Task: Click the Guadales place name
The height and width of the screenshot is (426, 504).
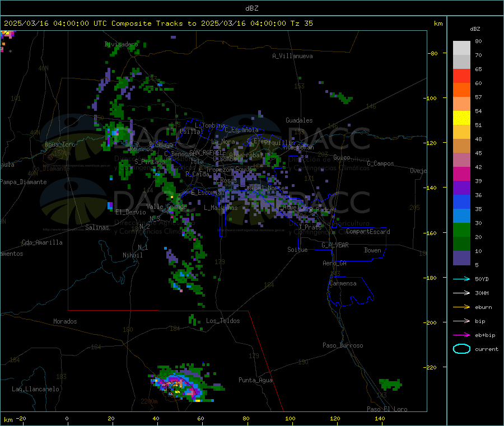Action: (x=299, y=120)
